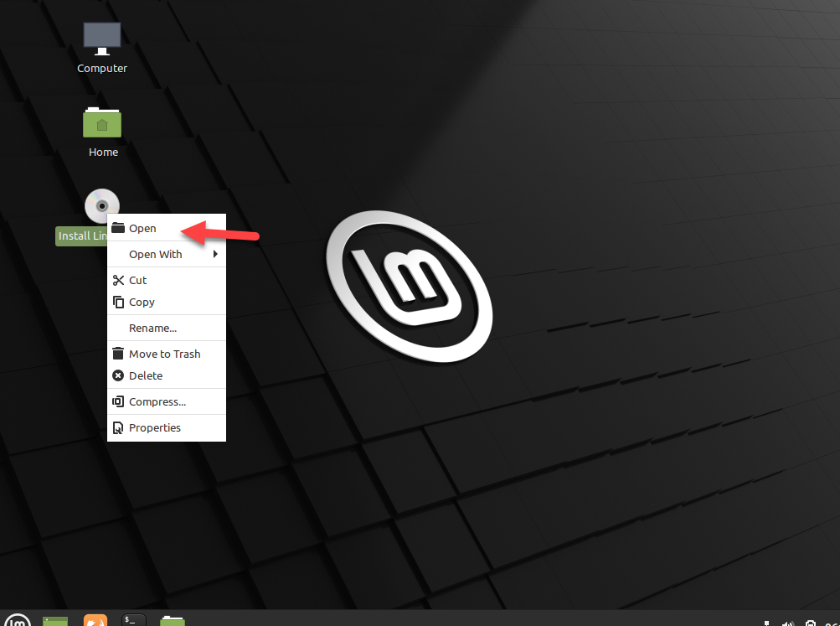The height and width of the screenshot is (626, 840).
Task: Select Delete in the context menu
Action: point(146,376)
